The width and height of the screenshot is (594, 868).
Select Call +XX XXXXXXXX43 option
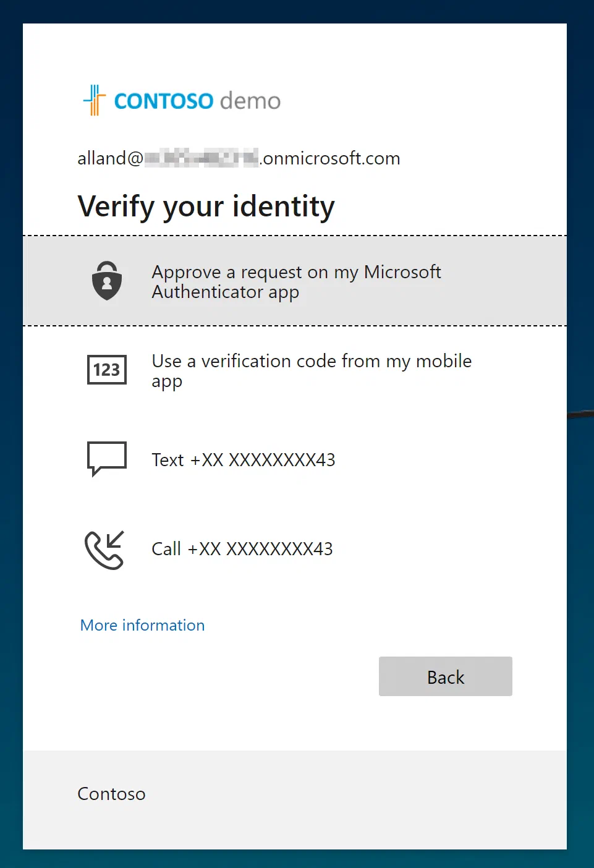[x=295, y=549]
